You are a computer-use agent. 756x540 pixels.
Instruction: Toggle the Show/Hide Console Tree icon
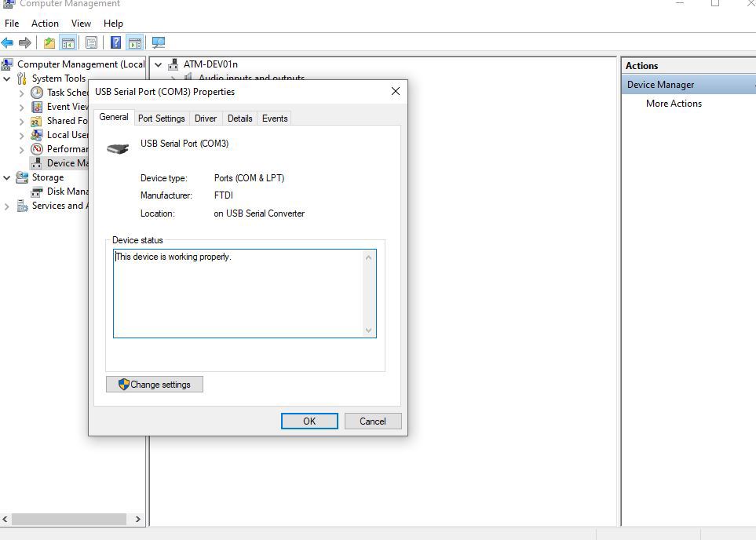pyautogui.click(x=68, y=42)
